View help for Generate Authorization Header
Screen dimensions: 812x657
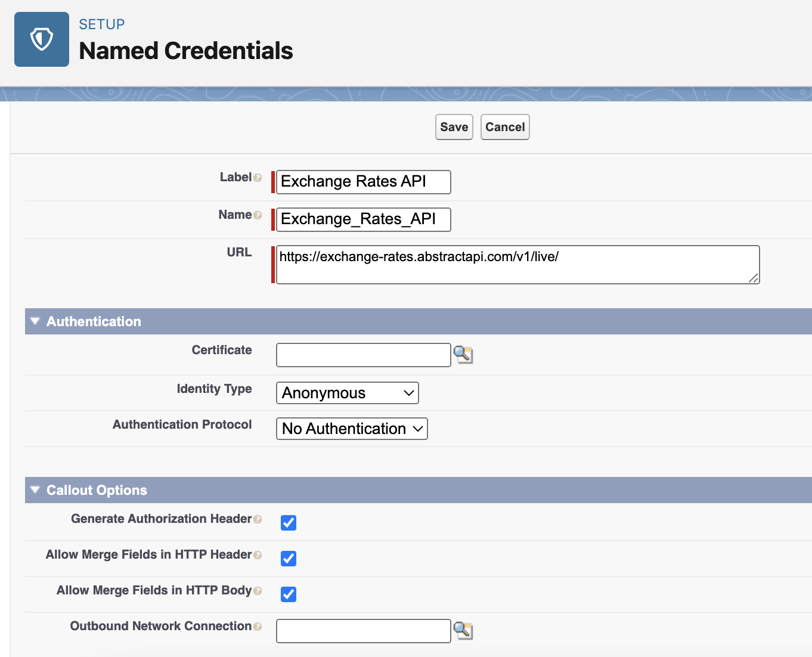click(259, 519)
